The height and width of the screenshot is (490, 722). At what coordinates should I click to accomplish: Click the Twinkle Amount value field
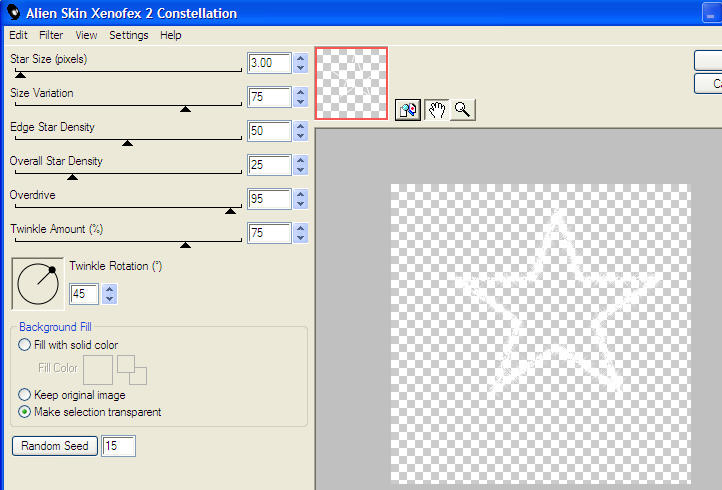269,233
